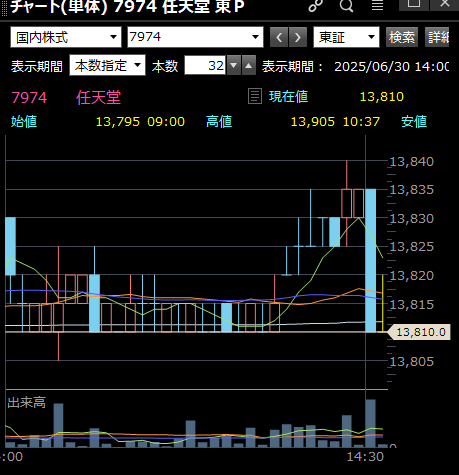The width and height of the screenshot is (459, 475).
Task: Click the 本数 input field showing 32
Action: click(x=205, y=65)
